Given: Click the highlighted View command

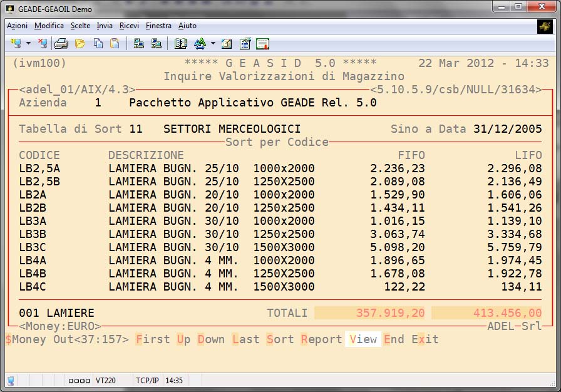Looking at the screenshot, I should click(x=363, y=339).
